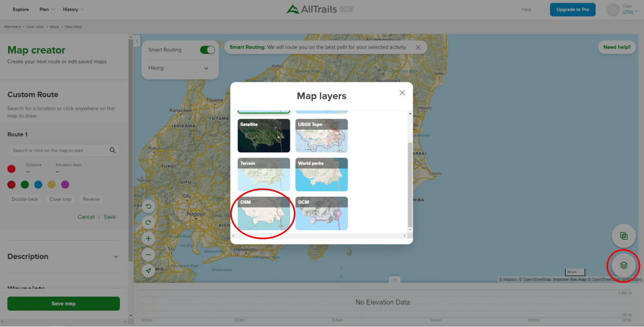Image resolution: width=644 pixels, height=327 pixels.
Task: Select the Satellite map layer
Action: click(x=264, y=136)
